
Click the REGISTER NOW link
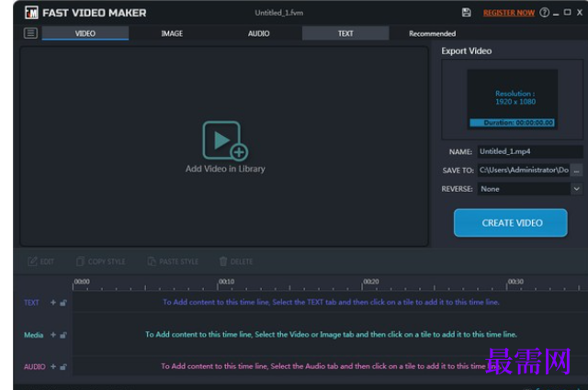[x=509, y=13]
